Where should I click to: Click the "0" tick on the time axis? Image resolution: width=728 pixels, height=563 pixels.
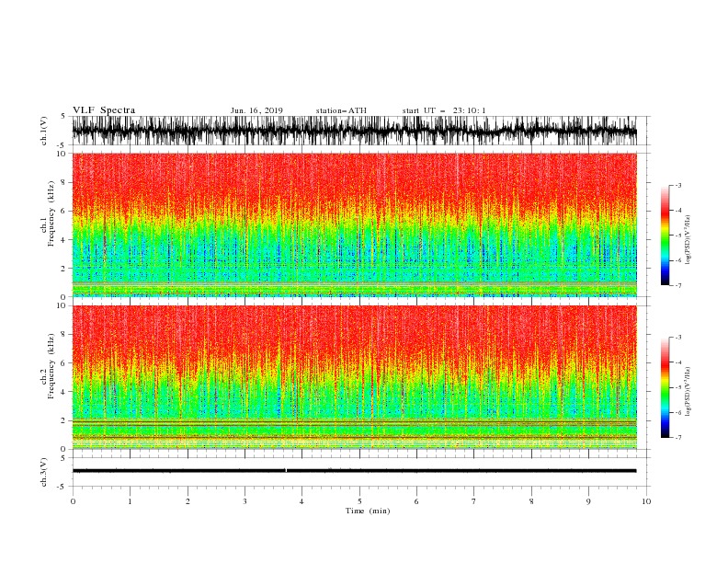73,501
